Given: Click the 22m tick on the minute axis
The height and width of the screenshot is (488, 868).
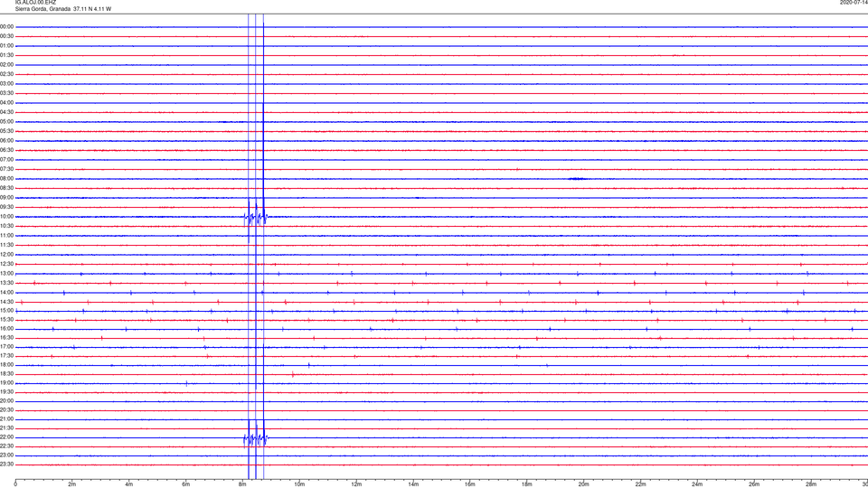Looking at the screenshot, I should point(640,484).
